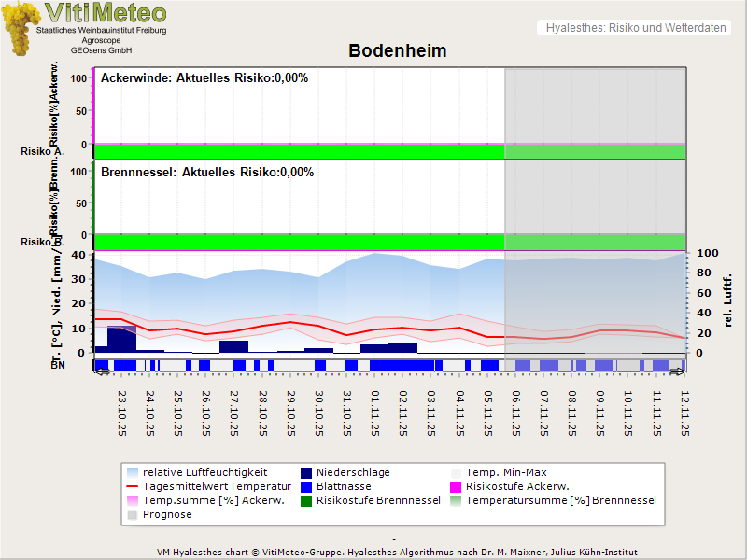
Task: Click the Temperatursumme [%] Brennnessel legend entry
Action: click(560, 500)
